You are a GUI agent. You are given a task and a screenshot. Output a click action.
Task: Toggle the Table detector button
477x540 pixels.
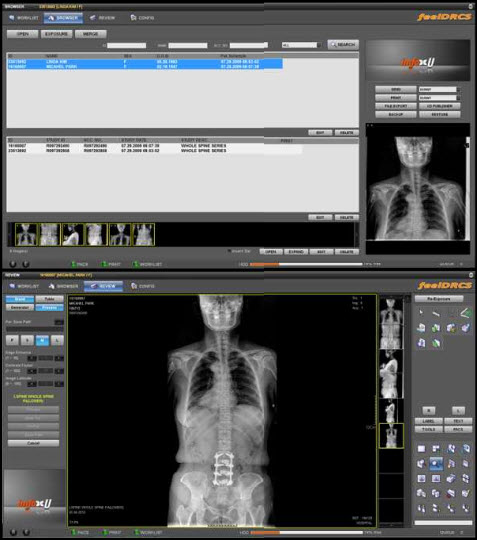(x=50, y=299)
